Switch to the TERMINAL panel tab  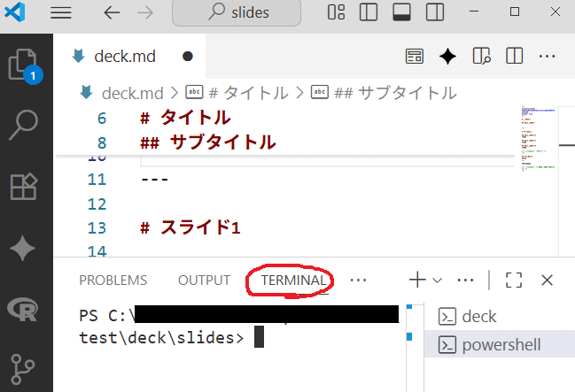[293, 281]
